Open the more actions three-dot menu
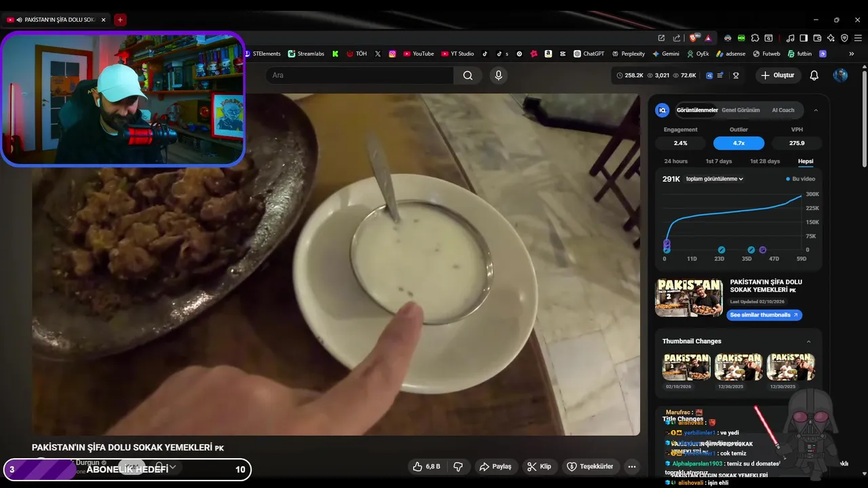 pyautogui.click(x=631, y=466)
